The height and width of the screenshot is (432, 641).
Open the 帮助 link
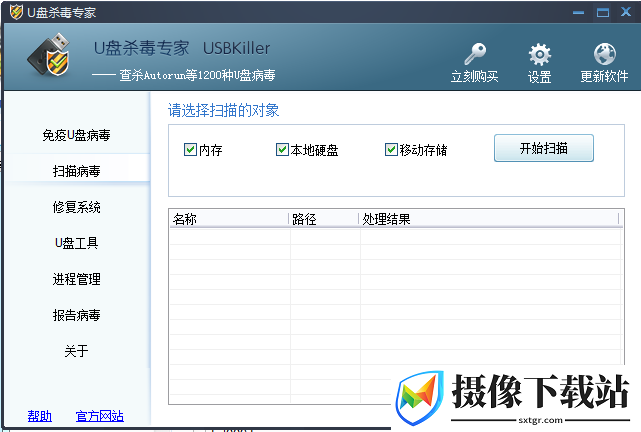pyautogui.click(x=40, y=416)
